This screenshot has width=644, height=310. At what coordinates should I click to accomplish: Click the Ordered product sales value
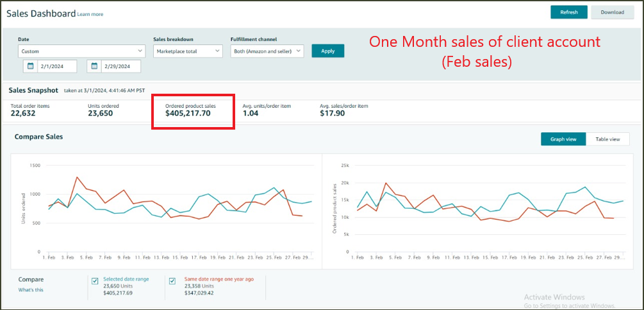tap(187, 114)
